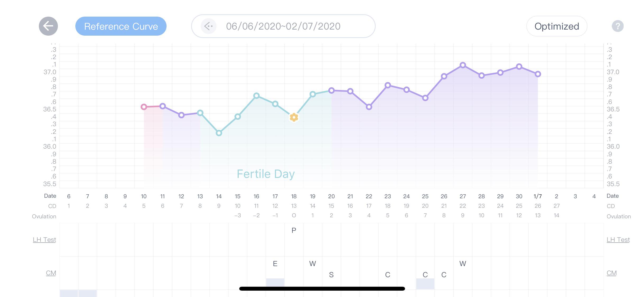Click the black horizontal scrollbar

coord(322,289)
